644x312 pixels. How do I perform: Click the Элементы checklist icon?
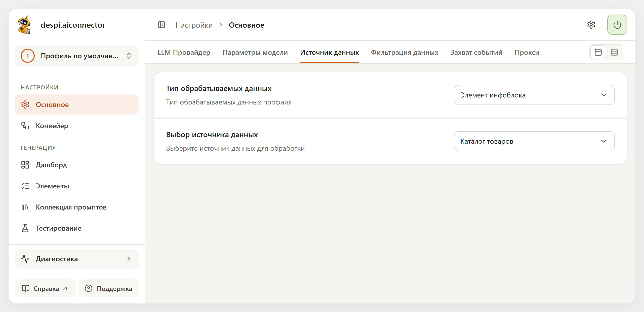[25, 186]
